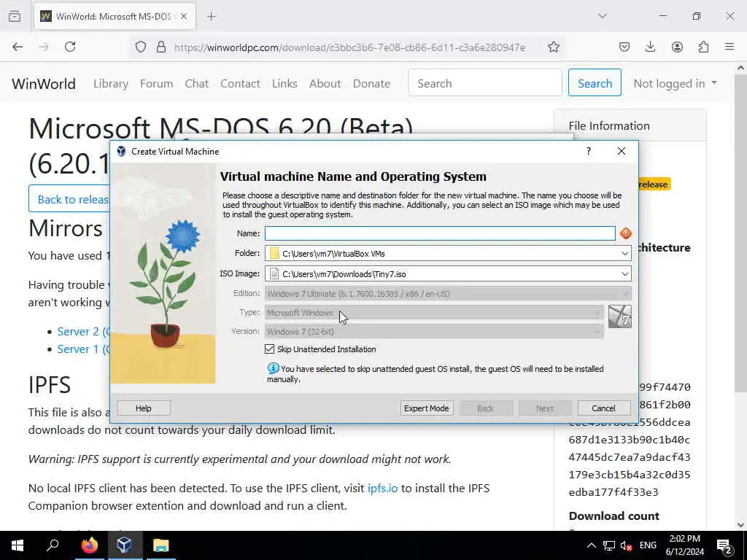Click the Name field warning icon
Viewport: 747px width, 560px height.
625,233
